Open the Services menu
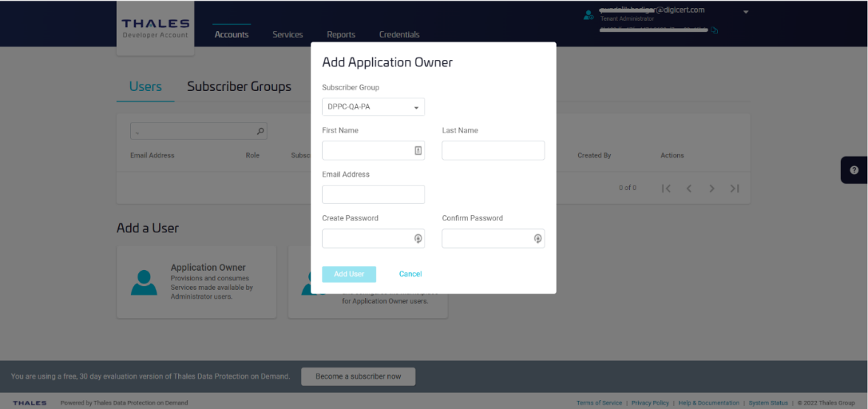This screenshot has width=868, height=409. tap(288, 35)
